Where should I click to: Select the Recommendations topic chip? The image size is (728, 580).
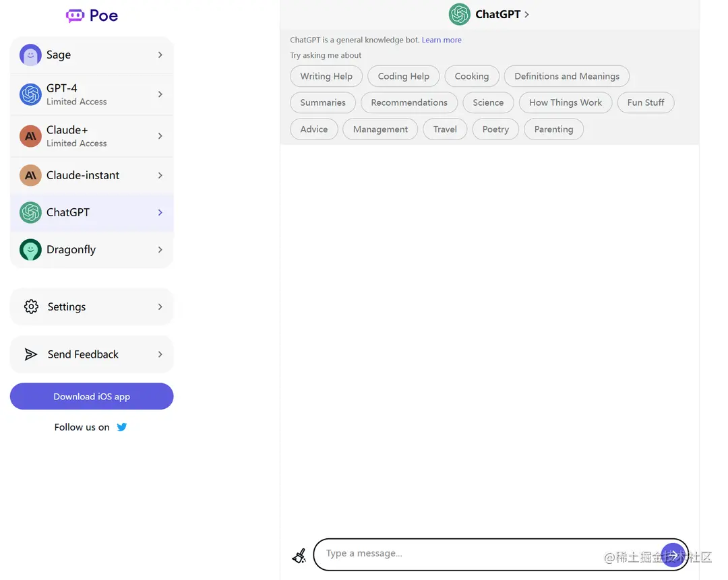click(409, 102)
